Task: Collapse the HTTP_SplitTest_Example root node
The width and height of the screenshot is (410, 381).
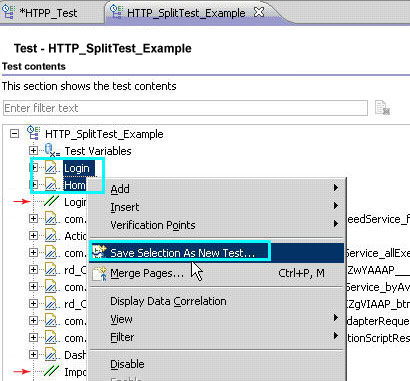Action: pos(14,134)
